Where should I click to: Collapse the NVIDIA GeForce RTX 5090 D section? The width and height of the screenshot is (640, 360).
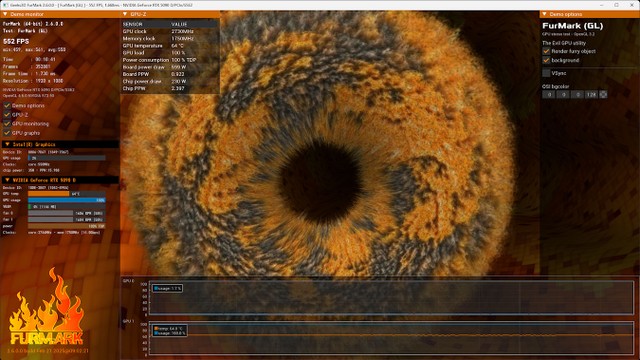click(7, 180)
